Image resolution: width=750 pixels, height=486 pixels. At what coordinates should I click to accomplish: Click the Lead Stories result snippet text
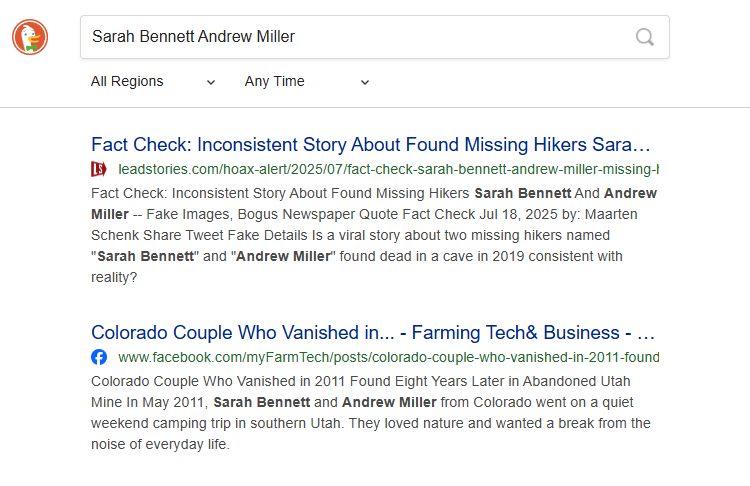click(x=374, y=235)
